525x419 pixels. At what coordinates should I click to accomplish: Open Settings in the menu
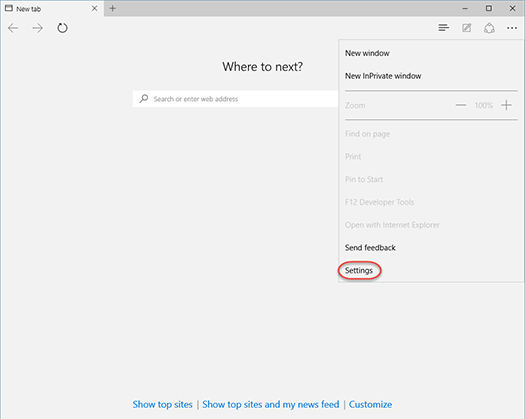click(359, 270)
